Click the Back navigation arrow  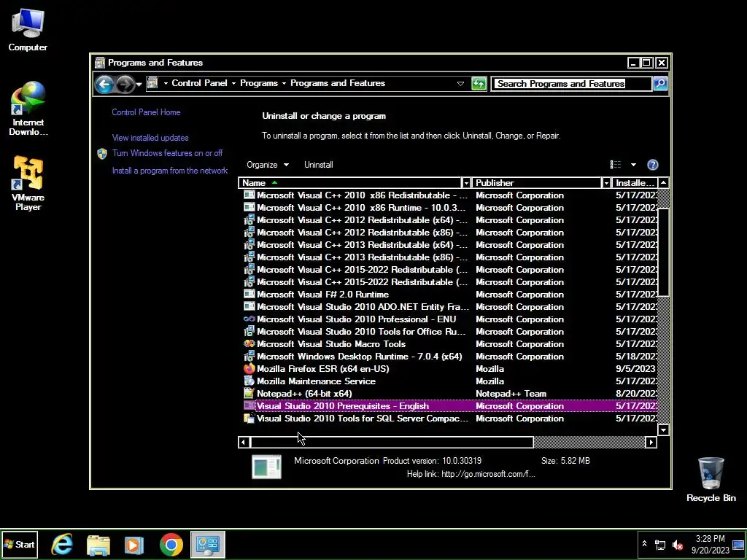(x=104, y=85)
